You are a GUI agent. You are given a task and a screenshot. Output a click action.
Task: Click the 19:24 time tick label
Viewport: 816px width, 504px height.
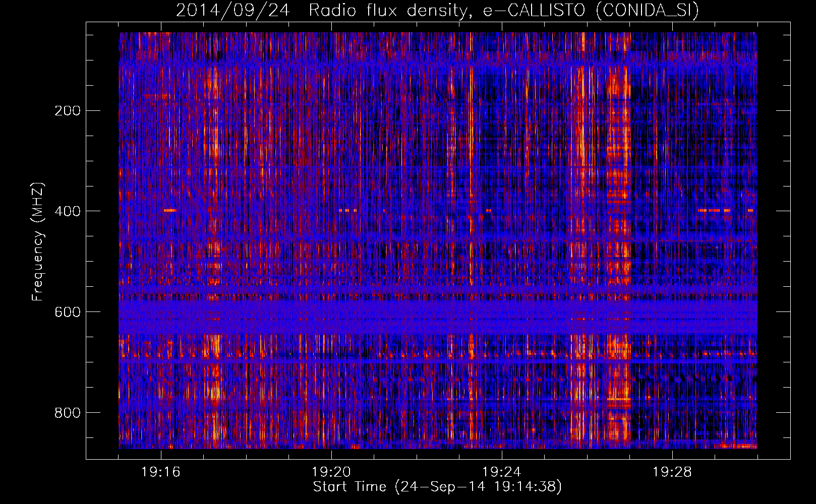[x=502, y=472]
